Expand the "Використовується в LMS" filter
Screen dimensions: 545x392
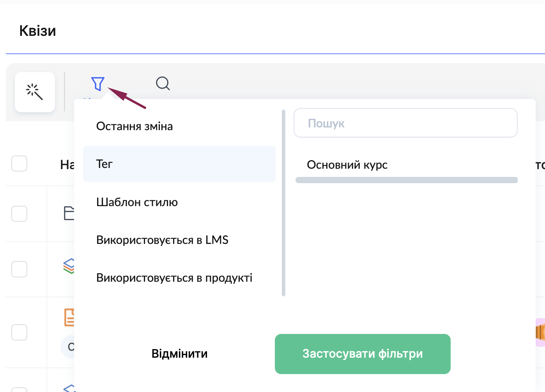pyautogui.click(x=162, y=240)
